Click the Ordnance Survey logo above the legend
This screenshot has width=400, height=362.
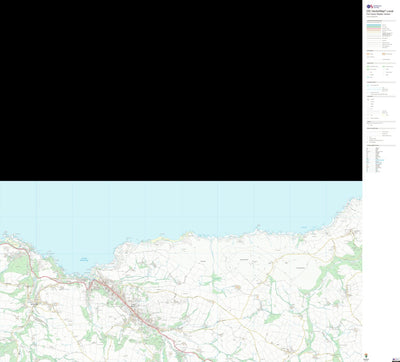click(374, 6)
